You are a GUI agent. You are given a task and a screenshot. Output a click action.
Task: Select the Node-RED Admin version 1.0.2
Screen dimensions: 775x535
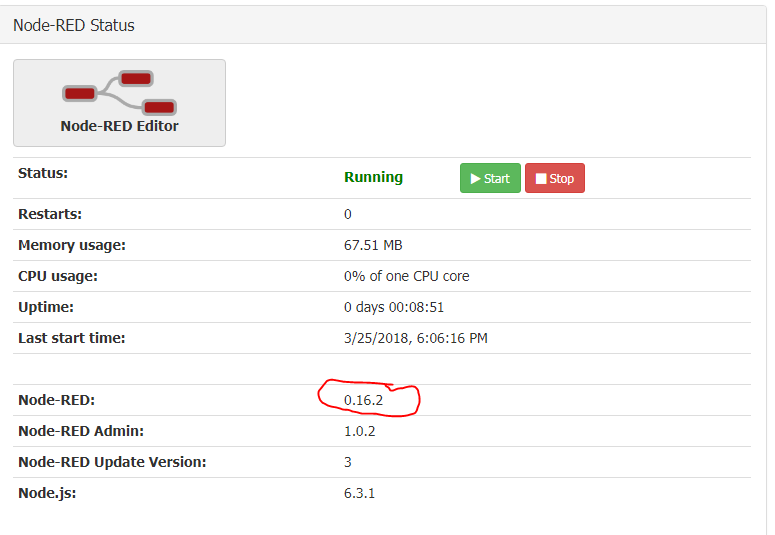point(359,431)
